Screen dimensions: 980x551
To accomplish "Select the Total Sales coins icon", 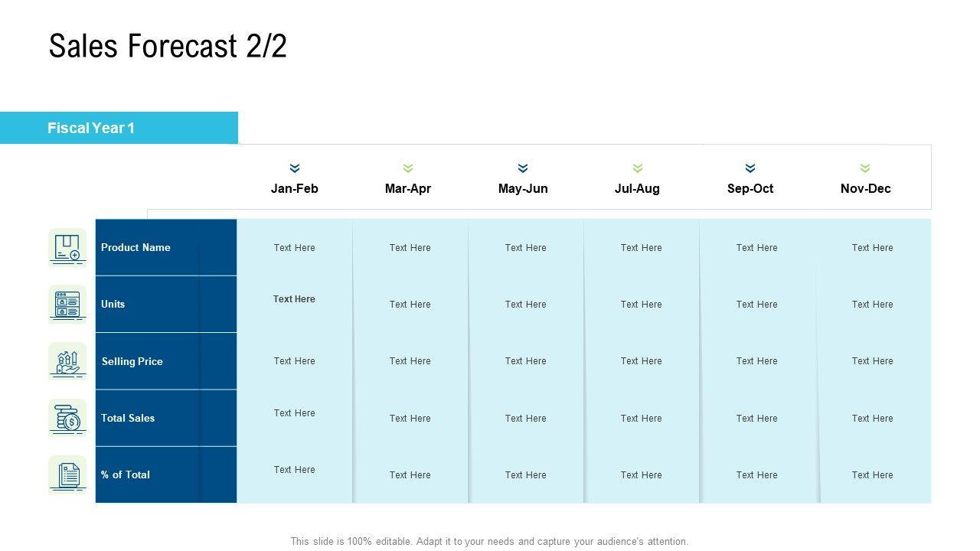I will [67, 418].
